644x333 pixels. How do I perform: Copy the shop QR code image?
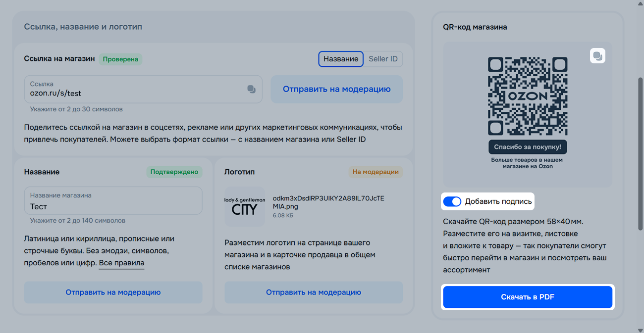(597, 56)
